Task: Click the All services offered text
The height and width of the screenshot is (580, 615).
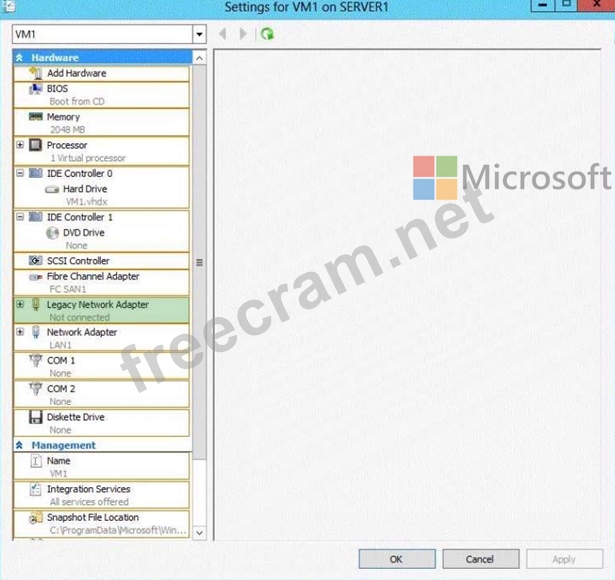Action: tap(89, 502)
